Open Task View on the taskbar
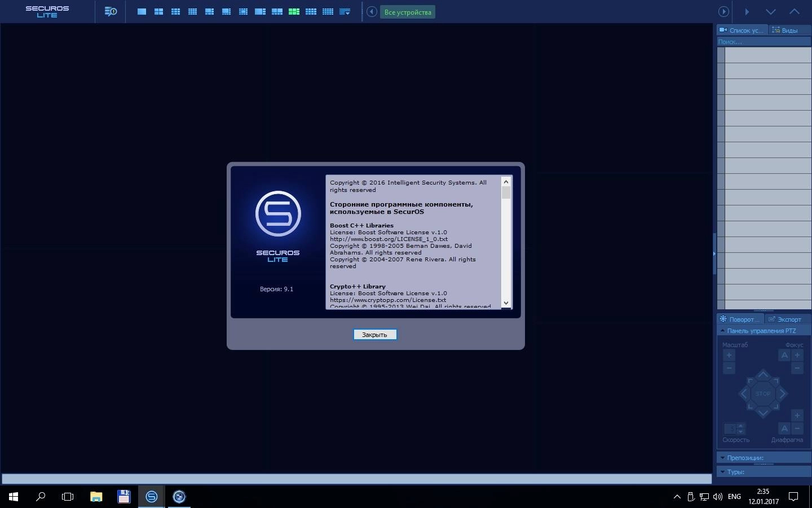 tap(68, 497)
